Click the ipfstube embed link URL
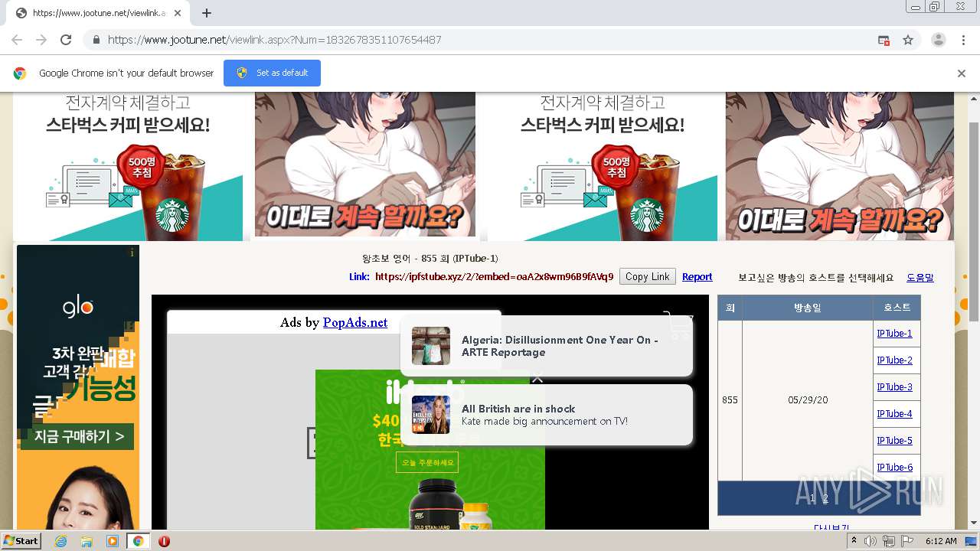Viewport: 980px width, 551px height. tap(494, 277)
